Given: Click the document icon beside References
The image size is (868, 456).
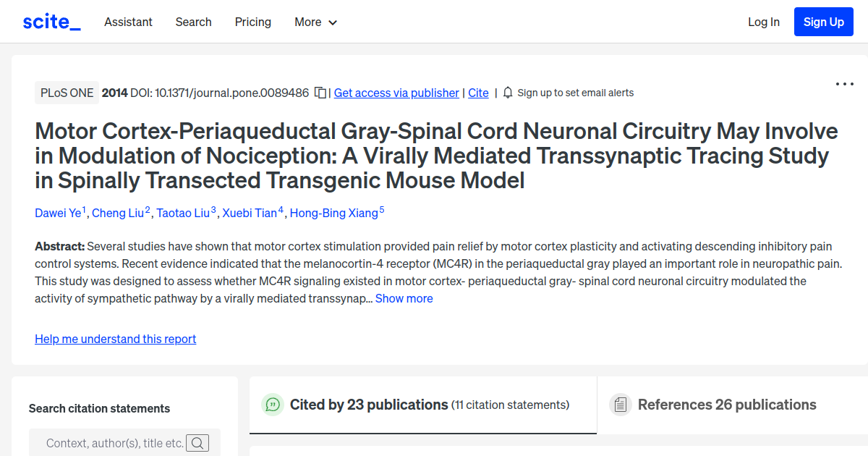Looking at the screenshot, I should 621,405.
